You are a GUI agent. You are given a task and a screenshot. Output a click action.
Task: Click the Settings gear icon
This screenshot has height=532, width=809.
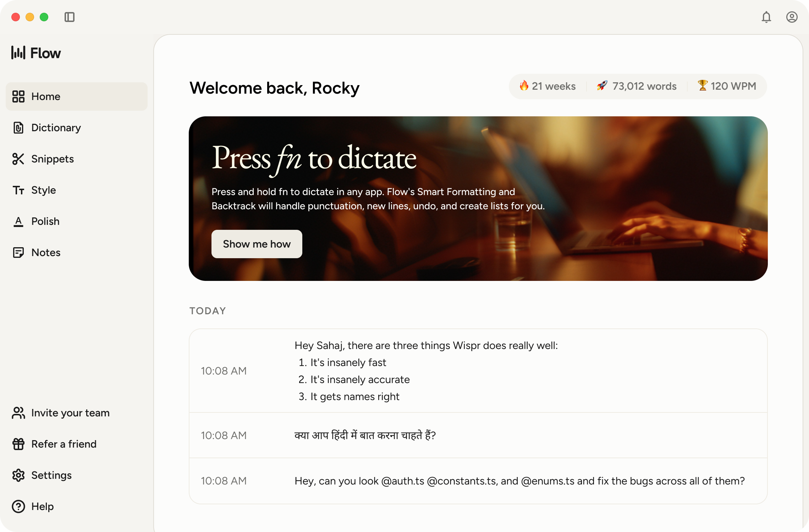pos(19,475)
